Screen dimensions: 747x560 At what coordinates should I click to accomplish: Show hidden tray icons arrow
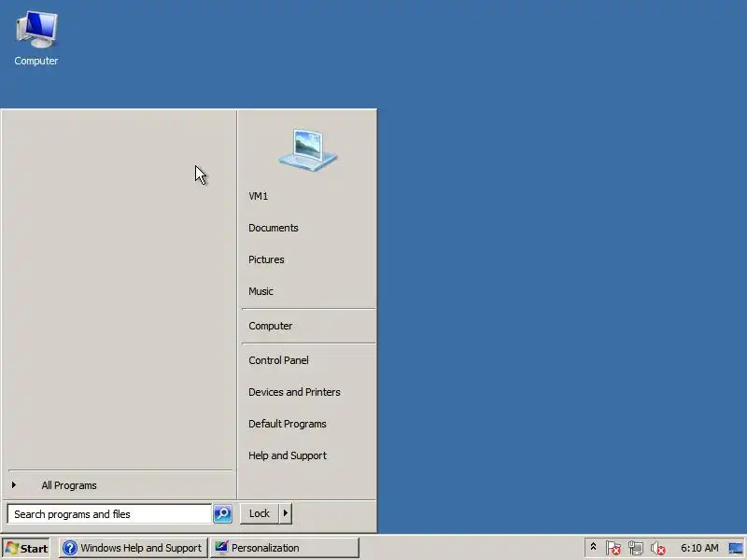coord(593,547)
